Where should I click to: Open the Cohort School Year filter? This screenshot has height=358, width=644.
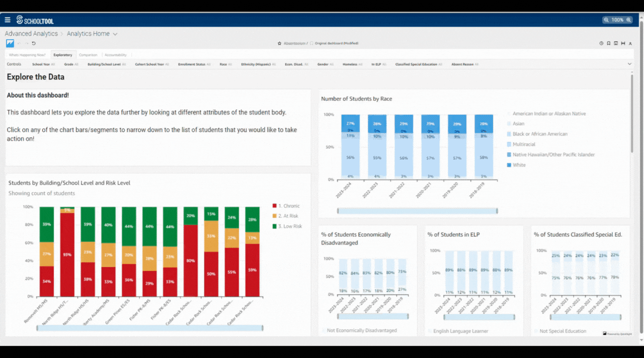tap(152, 64)
